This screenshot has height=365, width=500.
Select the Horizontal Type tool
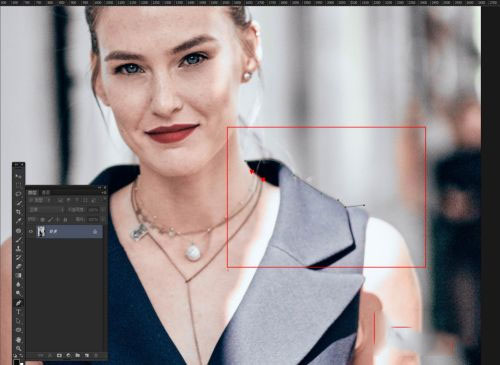[18, 312]
